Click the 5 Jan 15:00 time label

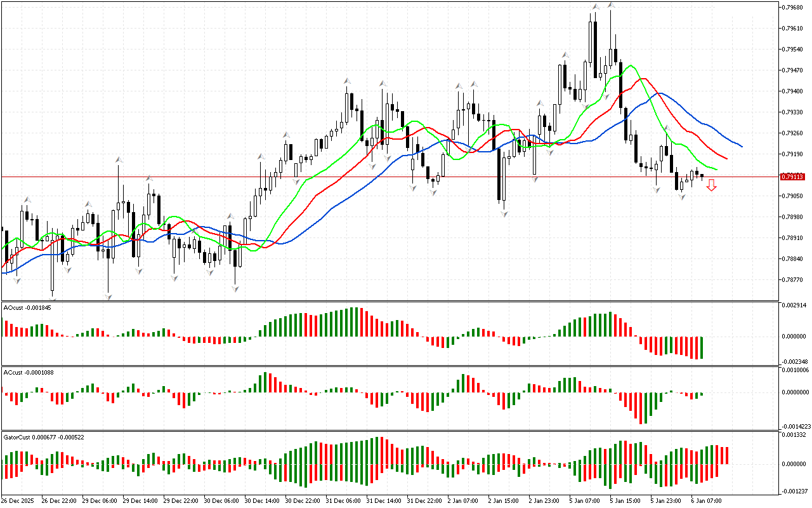pos(624,501)
